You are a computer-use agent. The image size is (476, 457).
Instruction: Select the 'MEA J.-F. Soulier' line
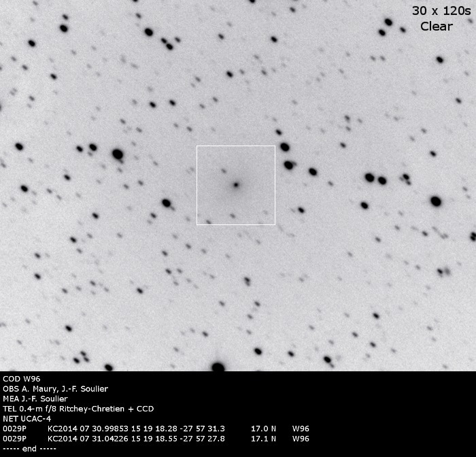[35, 399]
